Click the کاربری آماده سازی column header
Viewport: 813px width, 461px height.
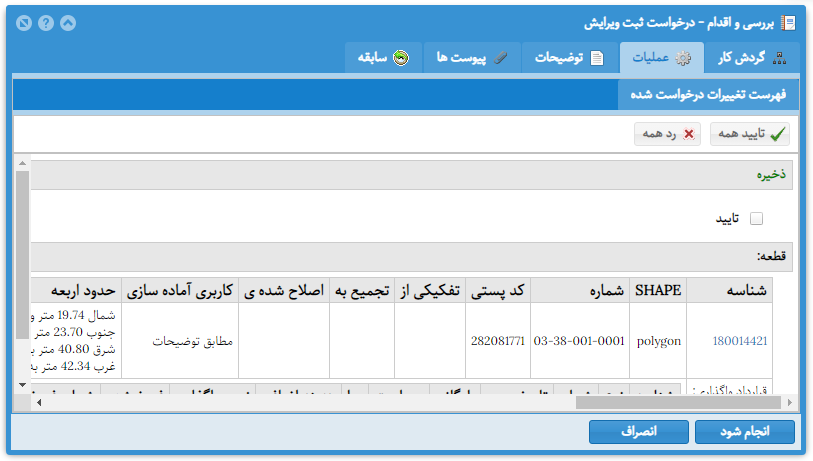tap(180, 290)
